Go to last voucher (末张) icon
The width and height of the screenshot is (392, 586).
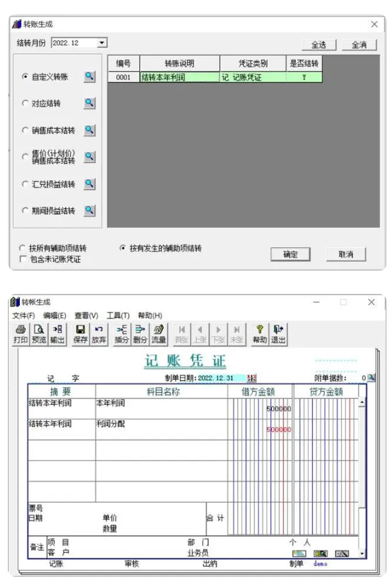tap(237, 334)
